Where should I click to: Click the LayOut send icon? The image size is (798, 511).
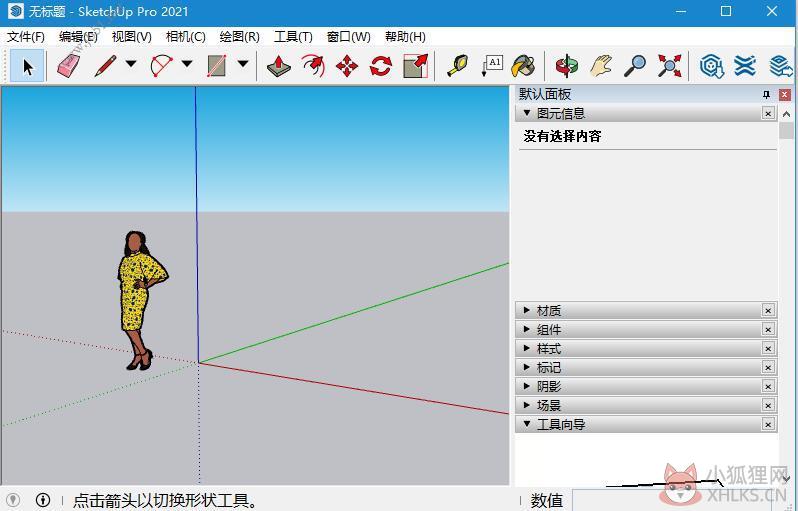(780, 66)
